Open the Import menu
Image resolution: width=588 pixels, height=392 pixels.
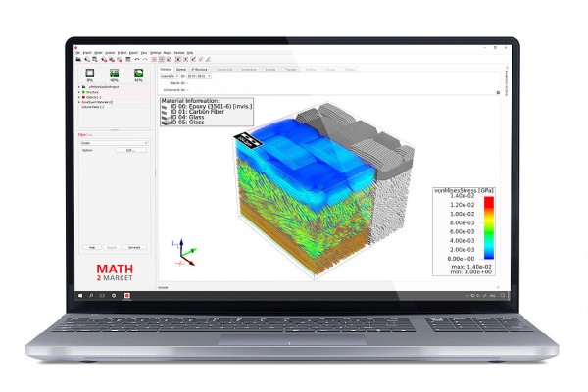(88, 52)
